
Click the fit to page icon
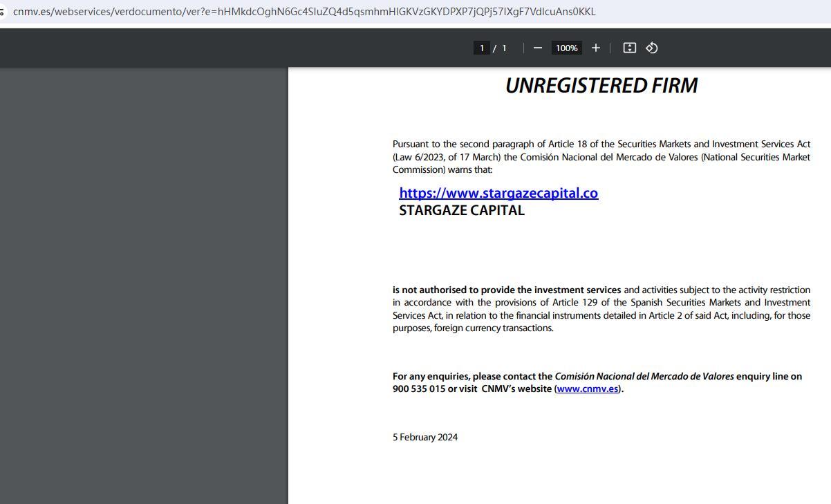tap(629, 48)
